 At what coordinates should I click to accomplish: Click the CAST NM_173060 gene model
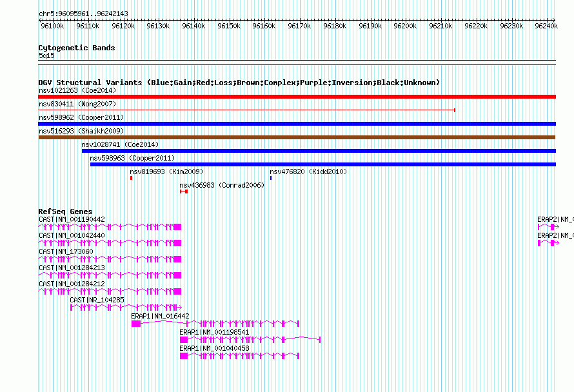(x=110, y=259)
